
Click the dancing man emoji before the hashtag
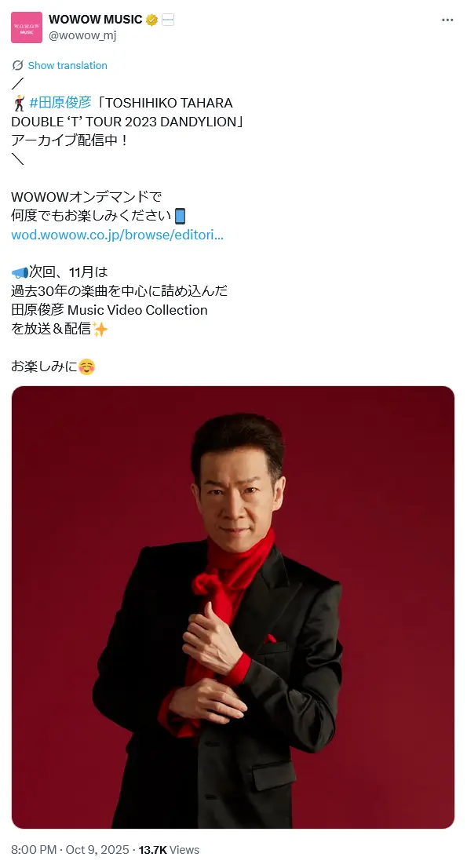(x=20, y=103)
